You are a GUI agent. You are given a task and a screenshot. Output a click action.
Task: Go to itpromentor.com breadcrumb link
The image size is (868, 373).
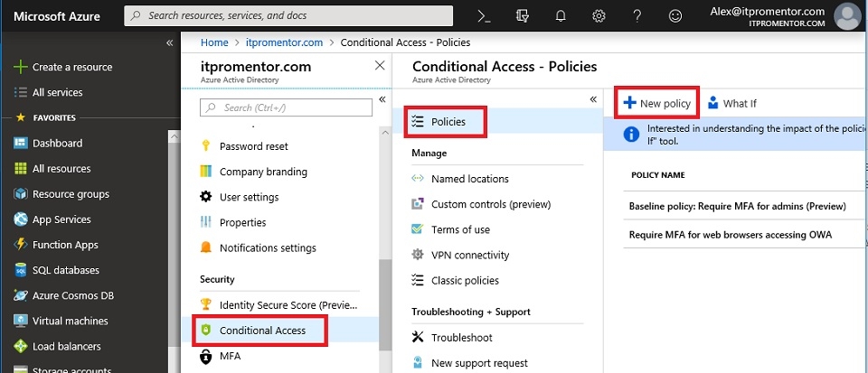pyautogui.click(x=284, y=42)
